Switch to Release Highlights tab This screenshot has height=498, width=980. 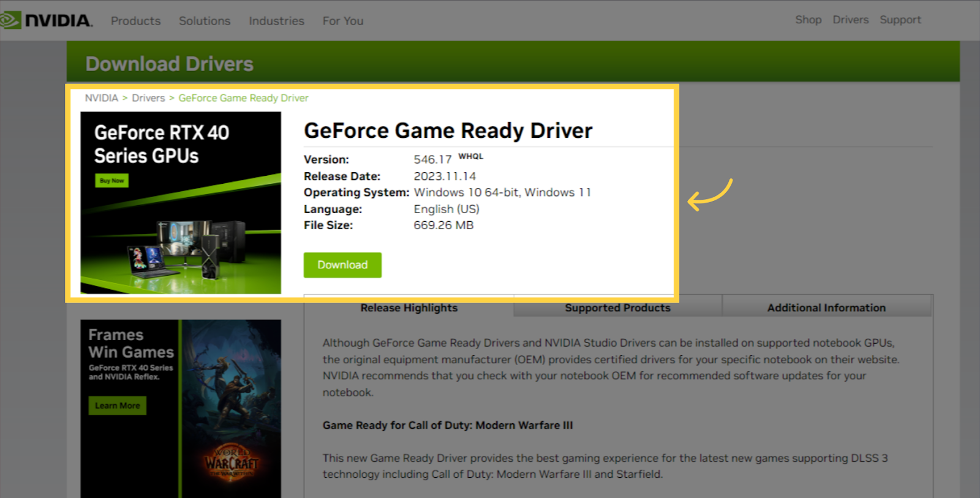(409, 307)
